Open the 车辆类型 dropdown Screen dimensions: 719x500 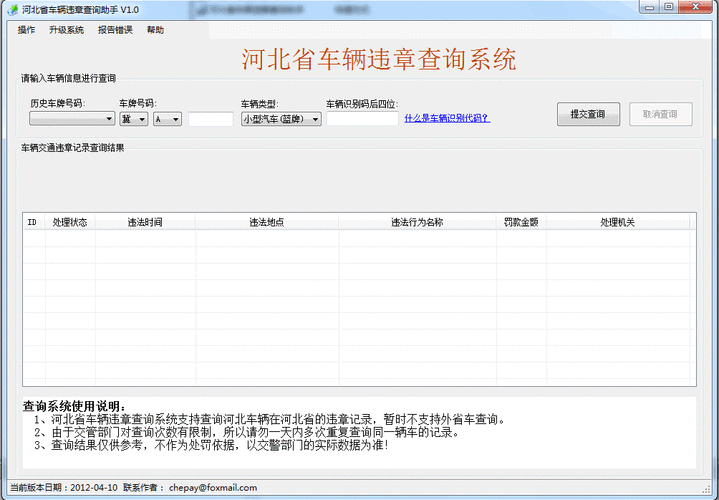pyautogui.click(x=281, y=119)
